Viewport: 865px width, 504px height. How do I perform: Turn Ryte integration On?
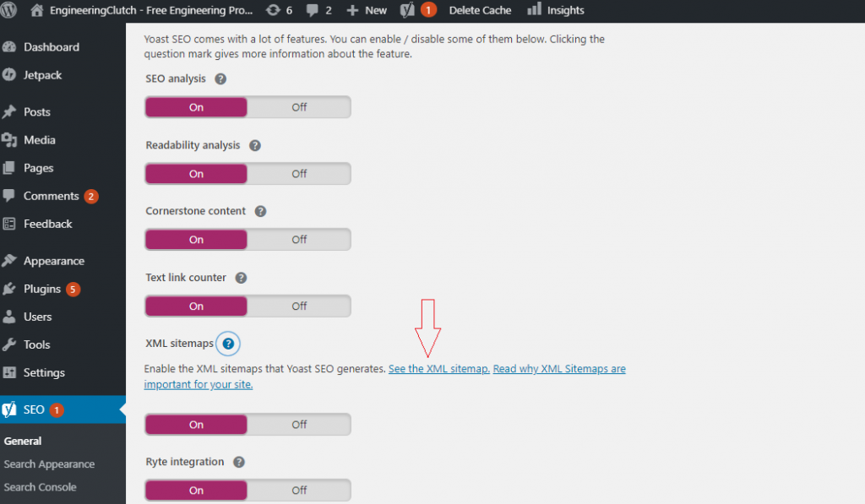coord(196,490)
